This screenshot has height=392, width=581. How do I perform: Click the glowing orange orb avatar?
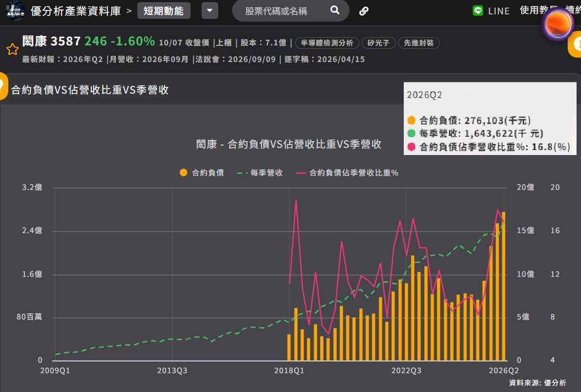(558, 24)
